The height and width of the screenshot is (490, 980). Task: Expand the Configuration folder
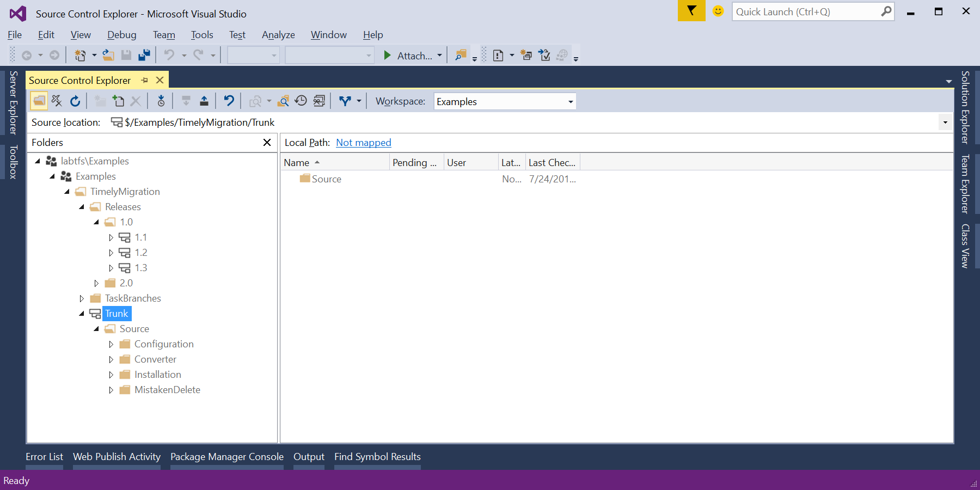click(111, 344)
